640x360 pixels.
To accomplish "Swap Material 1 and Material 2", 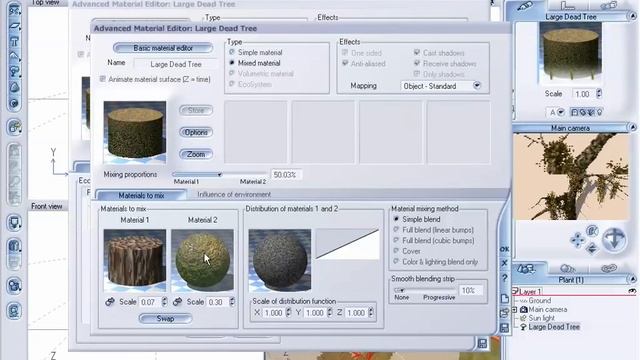I will 165,318.
